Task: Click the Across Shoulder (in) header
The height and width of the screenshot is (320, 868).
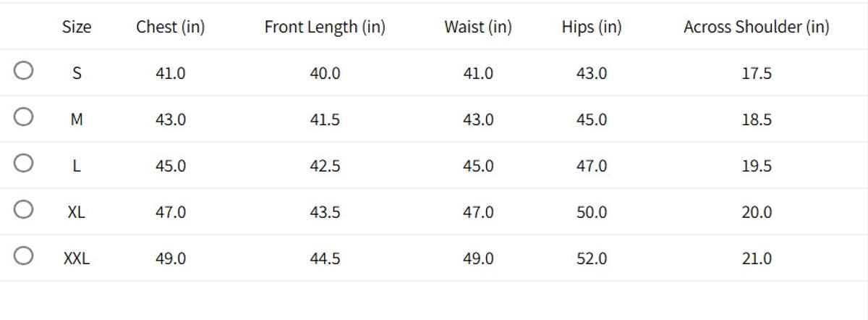Action: tap(757, 28)
